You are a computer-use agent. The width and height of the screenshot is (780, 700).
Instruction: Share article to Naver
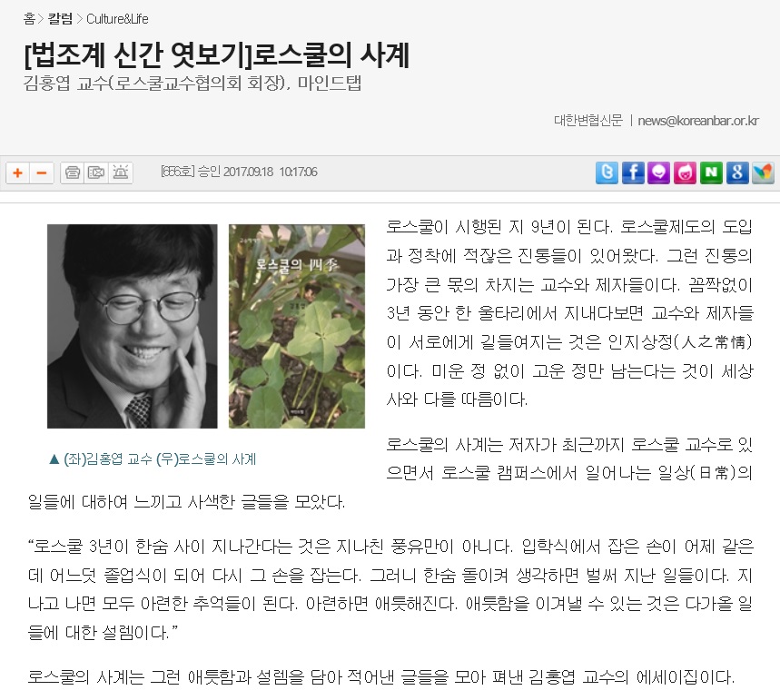click(711, 173)
